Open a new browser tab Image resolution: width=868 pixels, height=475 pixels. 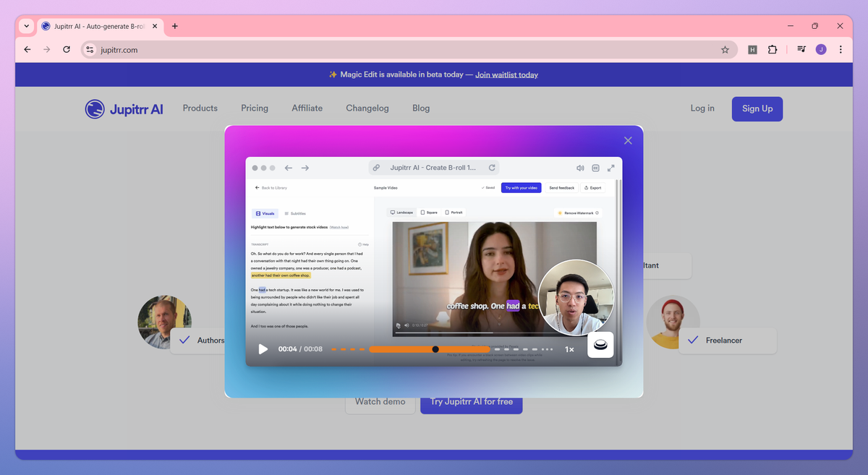click(x=175, y=26)
